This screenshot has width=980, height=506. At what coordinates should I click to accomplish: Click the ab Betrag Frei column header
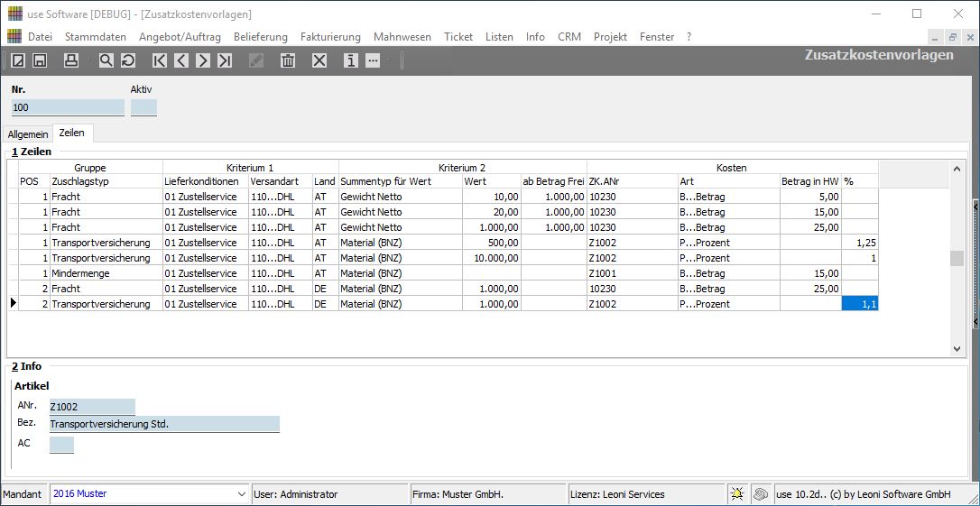553,181
